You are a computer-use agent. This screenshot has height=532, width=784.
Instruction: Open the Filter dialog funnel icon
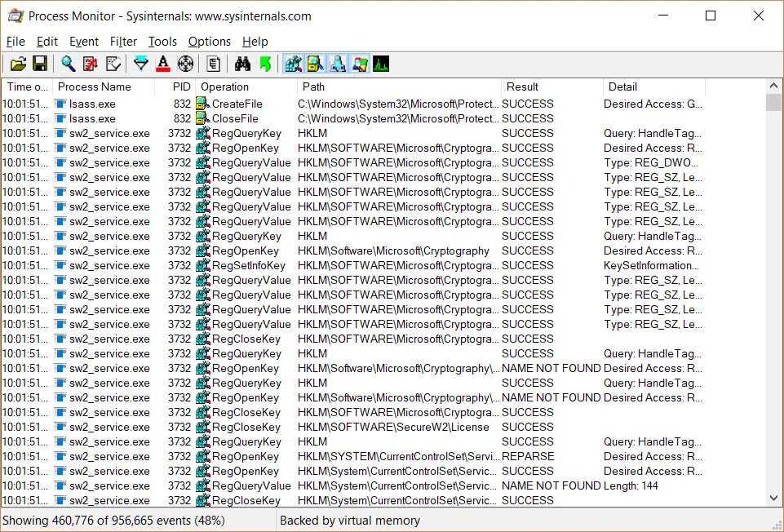pos(141,64)
